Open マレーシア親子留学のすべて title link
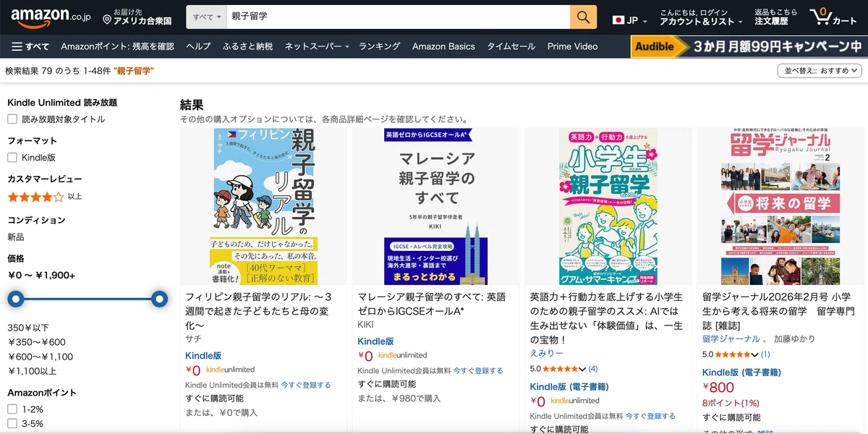 point(432,304)
